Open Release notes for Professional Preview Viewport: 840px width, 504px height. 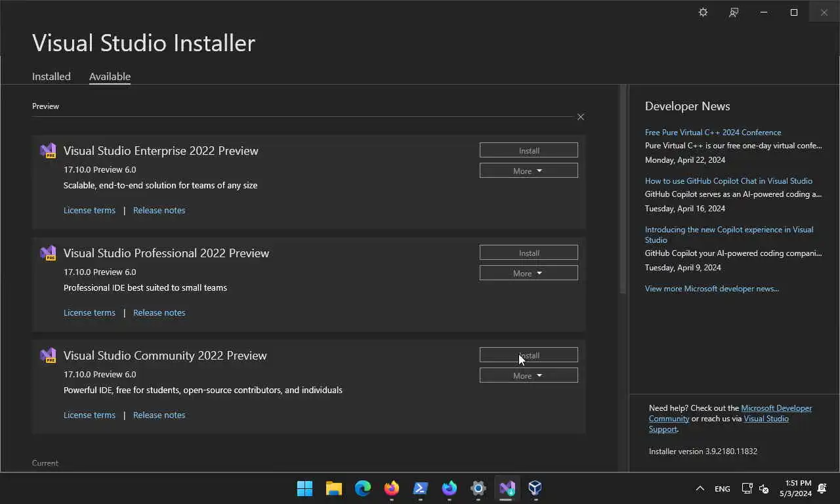click(159, 312)
